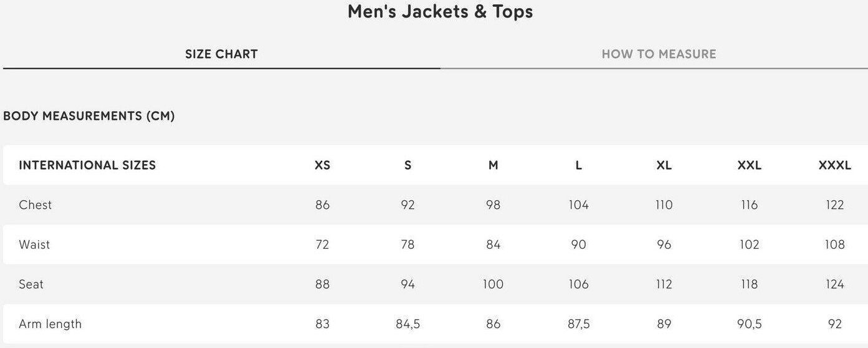Click the M size column header
The height and width of the screenshot is (348, 868).
coord(493,165)
